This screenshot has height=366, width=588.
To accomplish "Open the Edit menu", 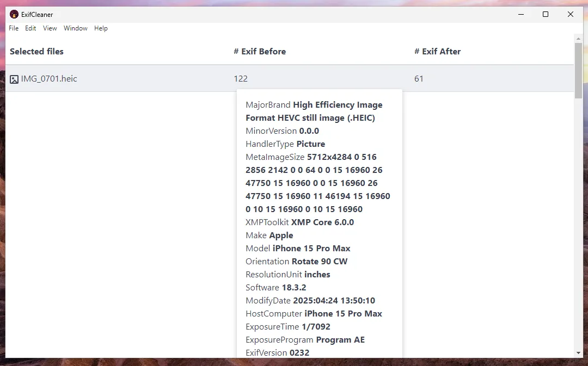I will point(30,28).
